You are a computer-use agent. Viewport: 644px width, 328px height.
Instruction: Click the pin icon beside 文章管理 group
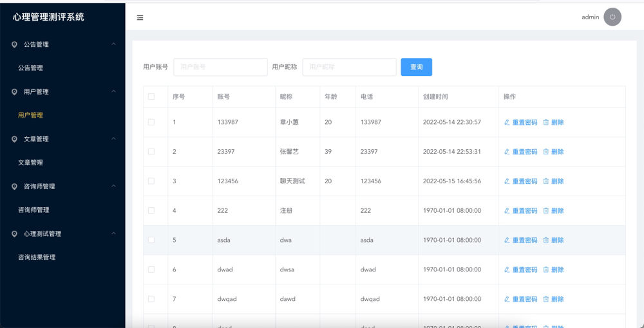(x=14, y=140)
